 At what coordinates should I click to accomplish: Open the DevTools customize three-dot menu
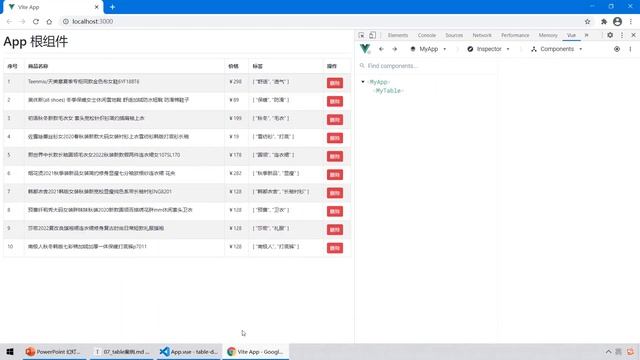click(x=622, y=36)
